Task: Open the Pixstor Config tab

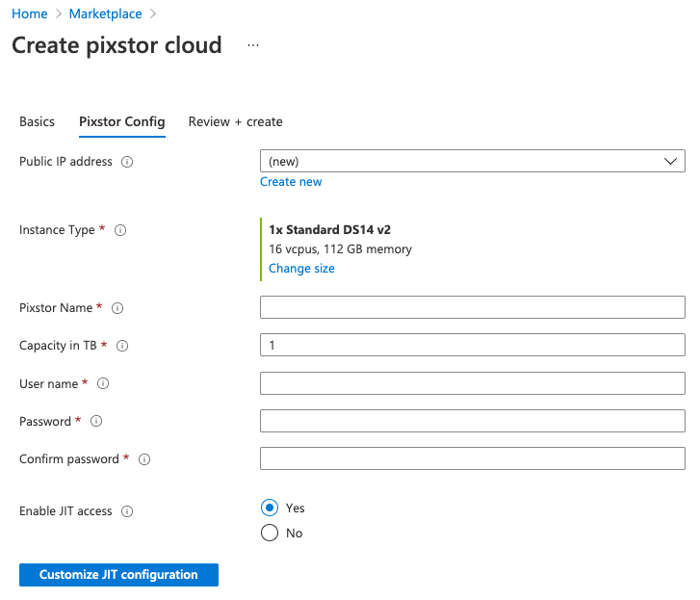Action: (x=122, y=122)
